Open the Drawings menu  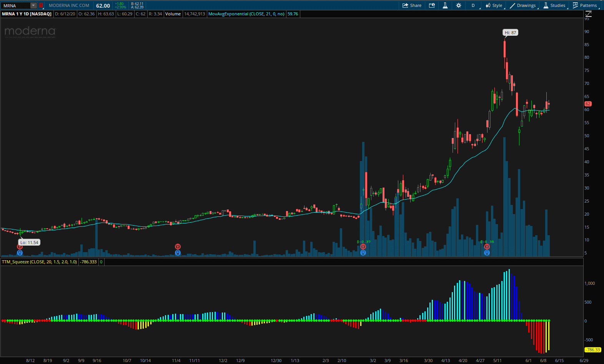pyautogui.click(x=523, y=5)
